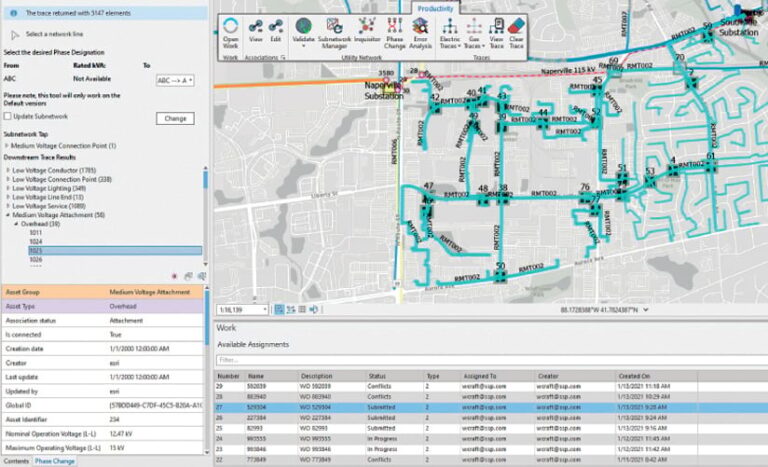This screenshot has height=467, width=768.
Task: Collapse Medium Voltage Attachment node
Action: tap(8, 215)
